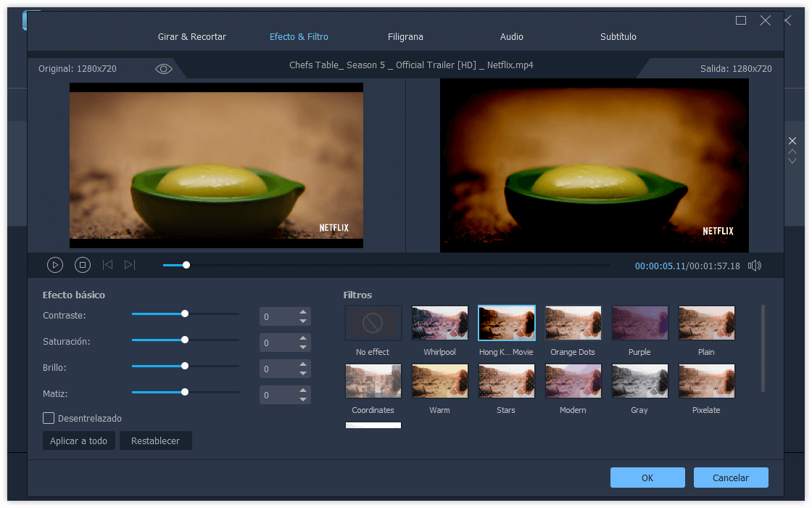The height and width of the screenshot is (508, 812).
Task: Increase Saturación value with up arrow
Action: [x=303, y=338]
